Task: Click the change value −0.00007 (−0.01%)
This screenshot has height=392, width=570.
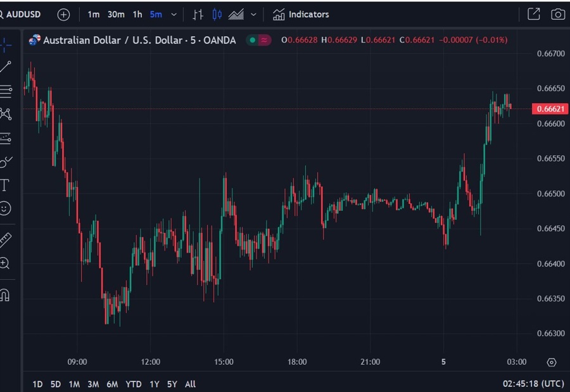Action: coord(473,40)
